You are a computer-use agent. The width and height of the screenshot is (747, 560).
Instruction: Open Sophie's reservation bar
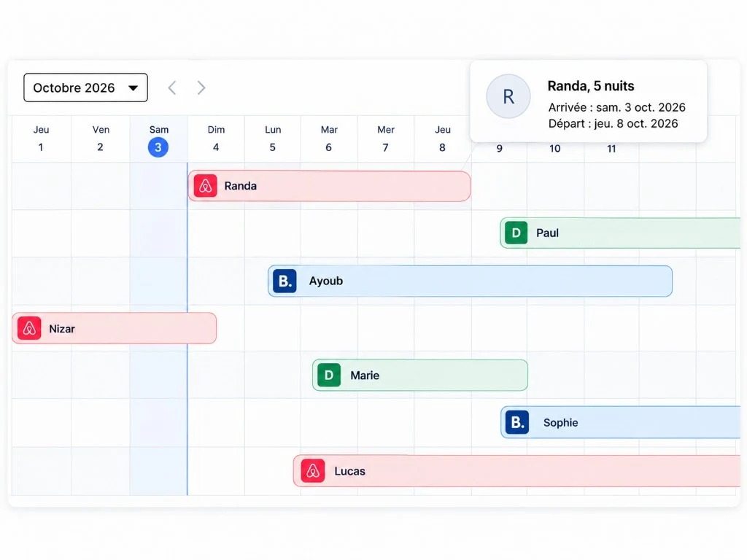pos(621,422)
